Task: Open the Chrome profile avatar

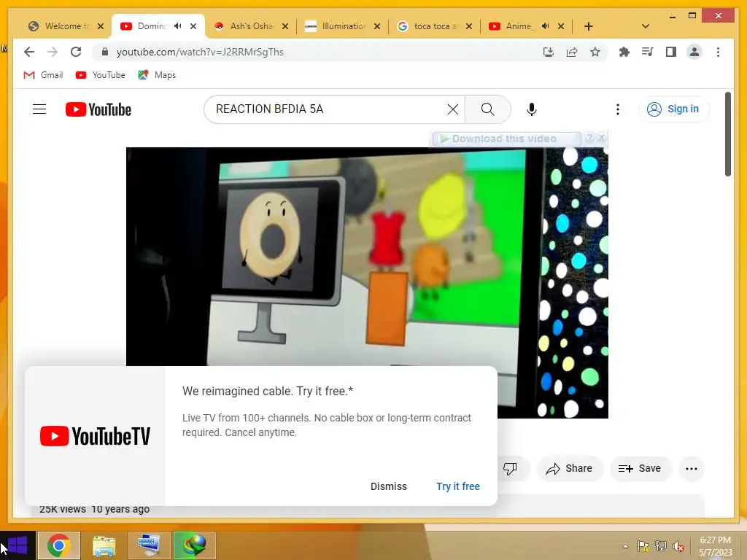Action: [694, 52]
